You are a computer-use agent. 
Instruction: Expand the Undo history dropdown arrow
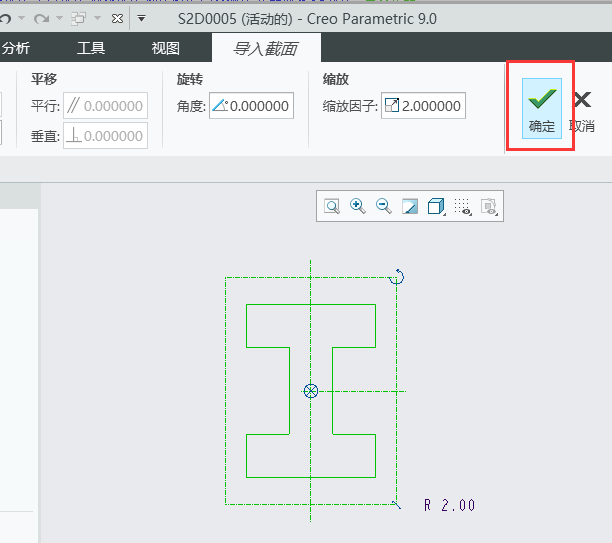[x=22, y=18]
